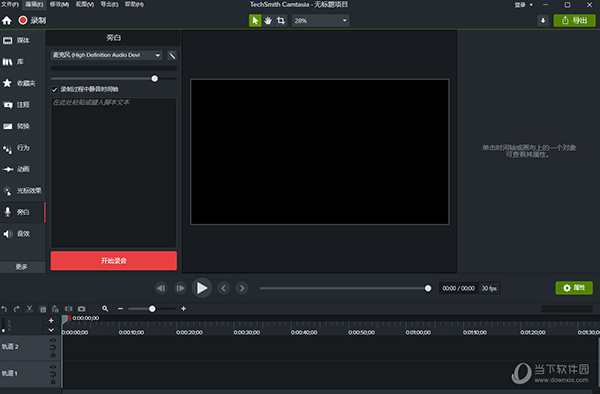Open the 文件 menu

(10, 4)
